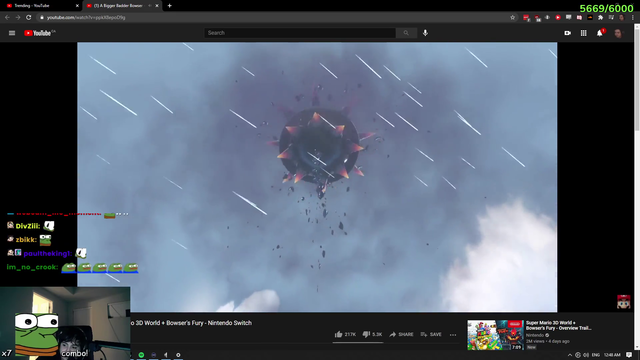Go back with the browser arrow
The width and height of the screenshot is (640, 360).
(7, 18)
